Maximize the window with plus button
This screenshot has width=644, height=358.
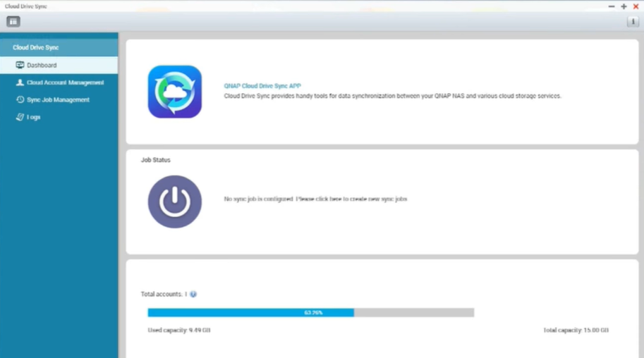[x=624, y=6]
